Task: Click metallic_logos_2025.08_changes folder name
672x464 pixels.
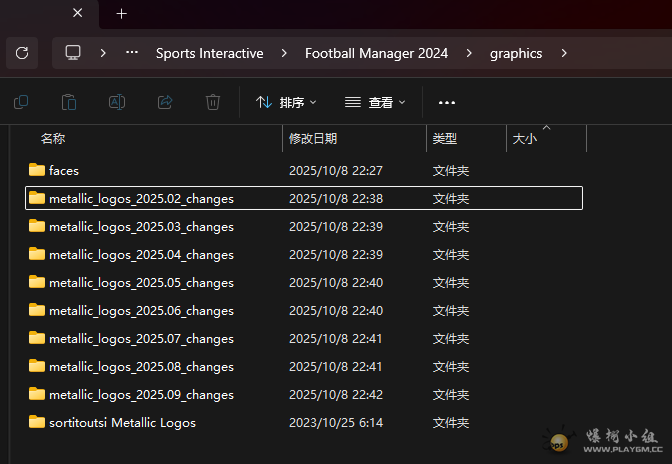Action: coord(141,367)
